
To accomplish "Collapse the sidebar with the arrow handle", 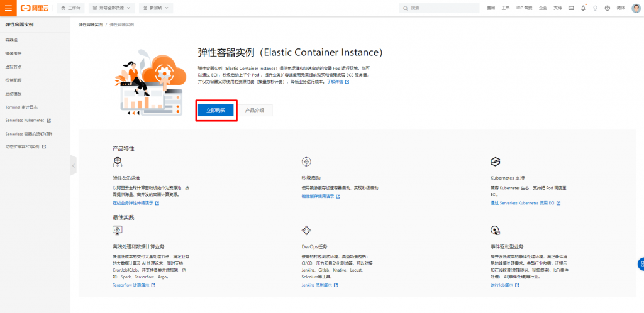I will point(73,166).
